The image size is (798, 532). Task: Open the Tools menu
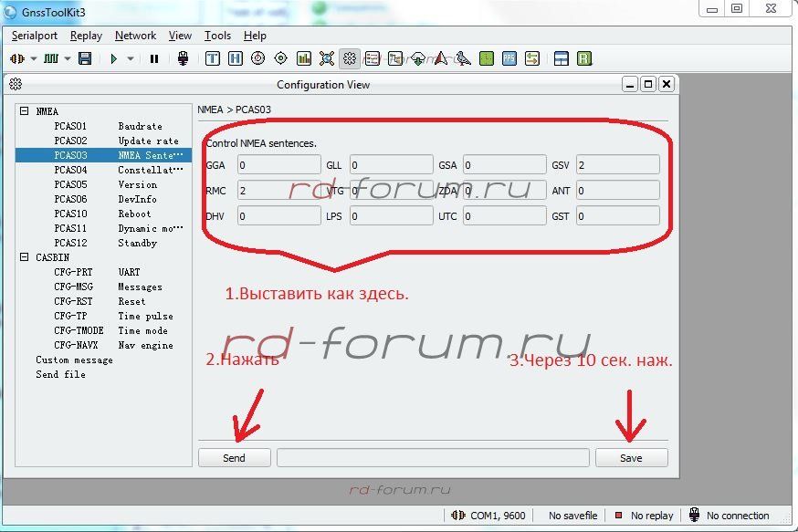pyautogui.click(x=217, y=36)
